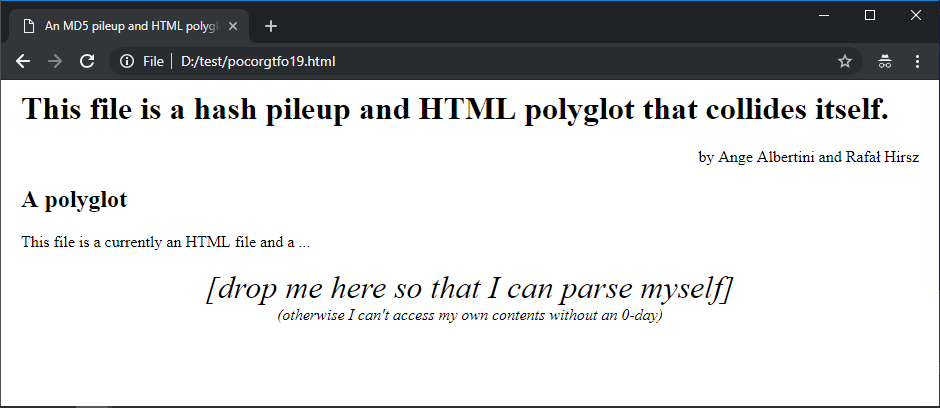Click the incognito icon in the toolbar
This screenshot has height=408, width=940.
[884, 62]
